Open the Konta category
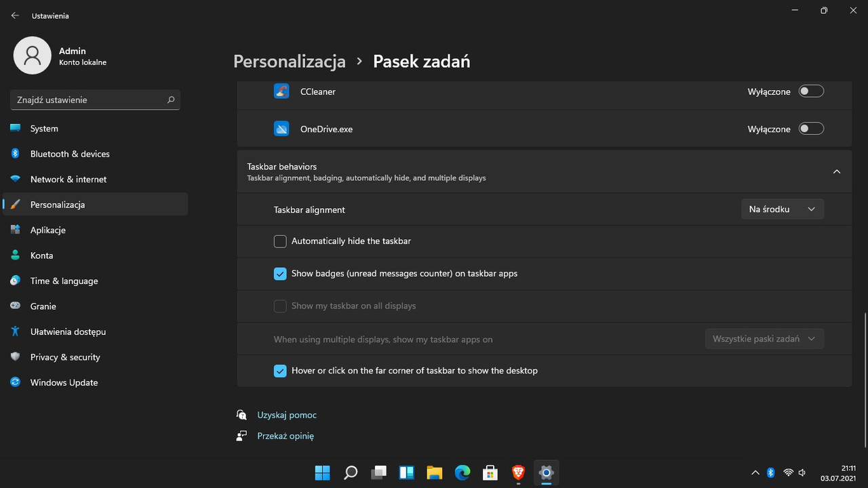Viewport: 868px width, 488px height. 95,256
